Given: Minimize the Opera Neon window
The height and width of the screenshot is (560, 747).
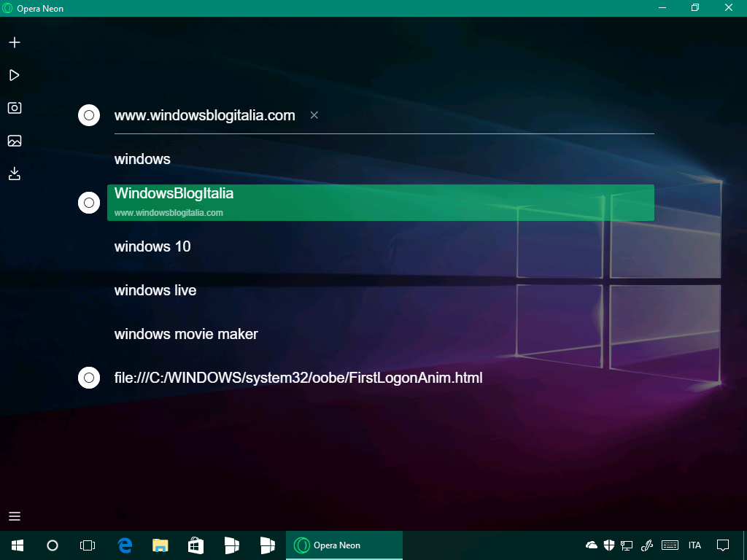Looking at the screenshot, I should coord(662,8).
